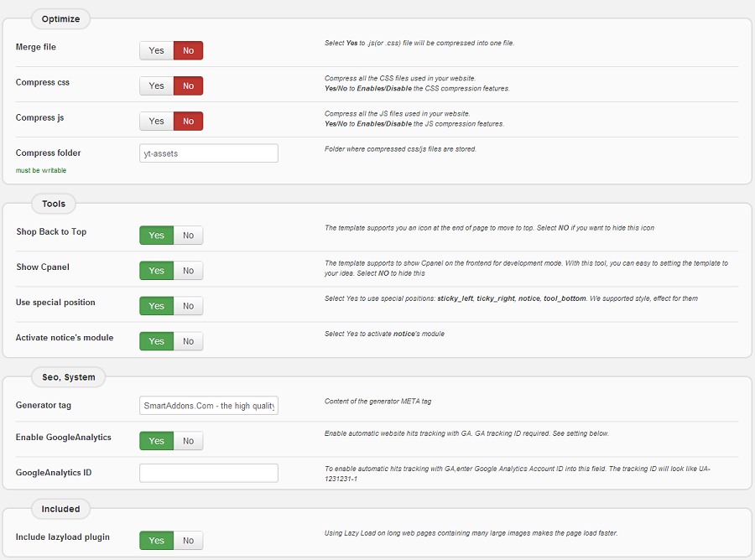Select Yes for Shop Back to Top
Viewport: 755px width, 560px height.
[157, 236]
